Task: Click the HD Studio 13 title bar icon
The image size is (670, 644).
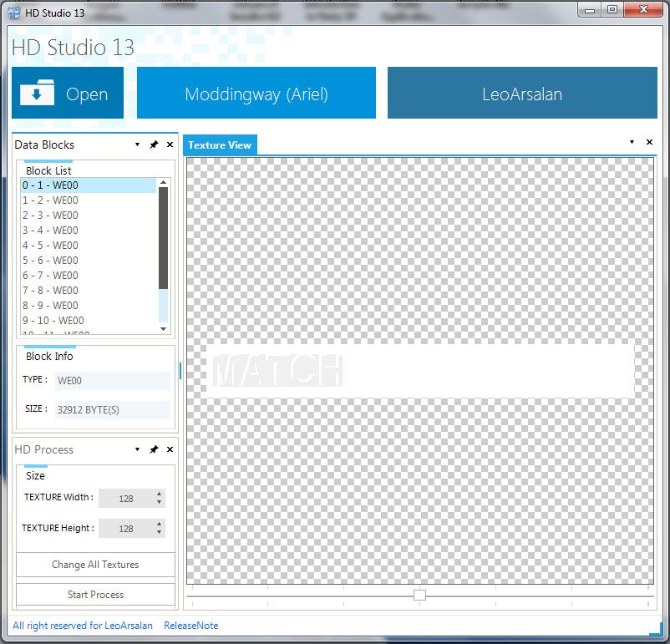Action: tap(14, 10)
